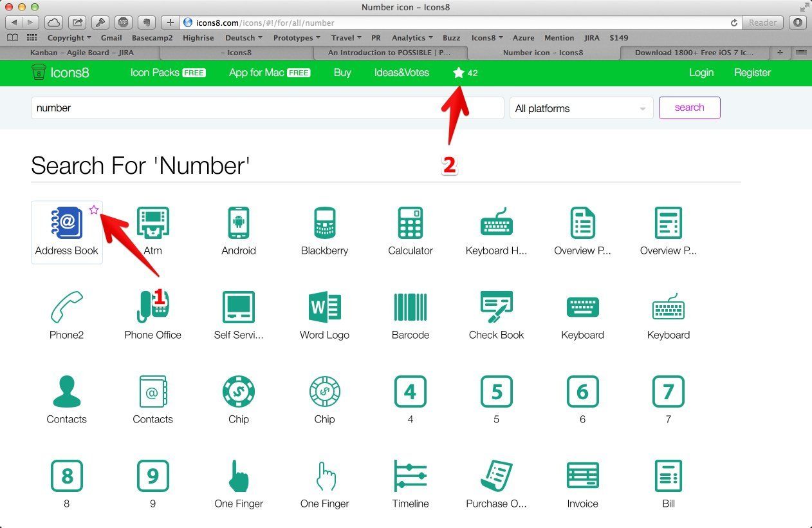Click the Icons8 trash-can logo
812x528 pixels.
37,73
